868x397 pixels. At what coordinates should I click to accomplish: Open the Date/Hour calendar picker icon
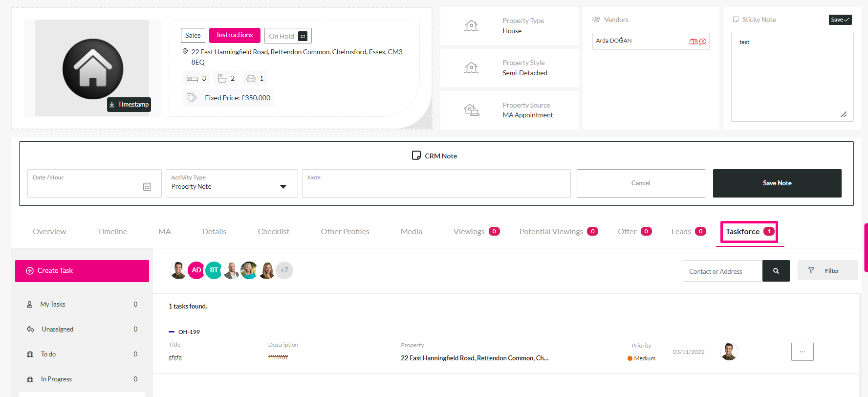pos(147,186)
